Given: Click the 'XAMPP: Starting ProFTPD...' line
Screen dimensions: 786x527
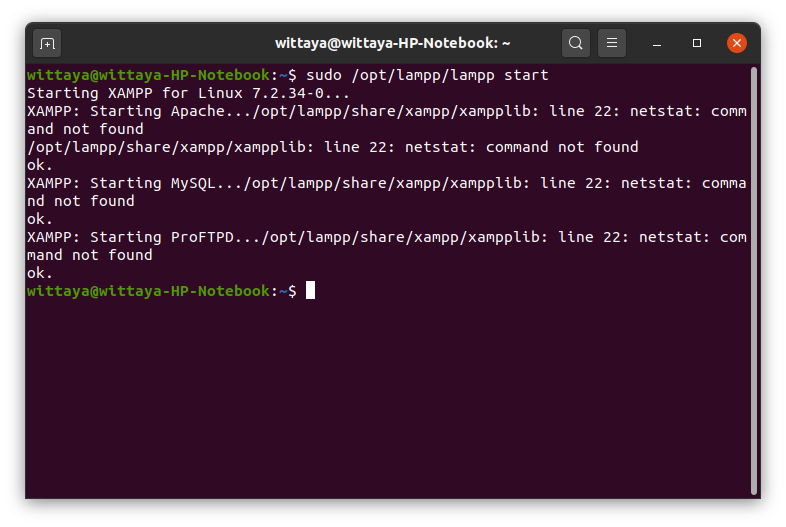Looking at the screenshot, I should 387,237.
